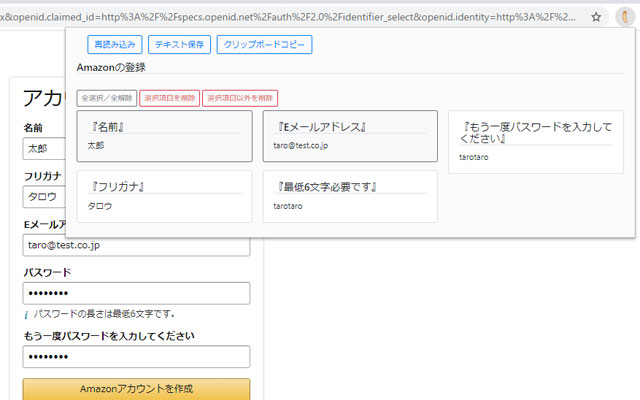Select the 『もう一度パスワードを入力してください』 card
This screenshot has height=400, width=640.
click(536, 142)
